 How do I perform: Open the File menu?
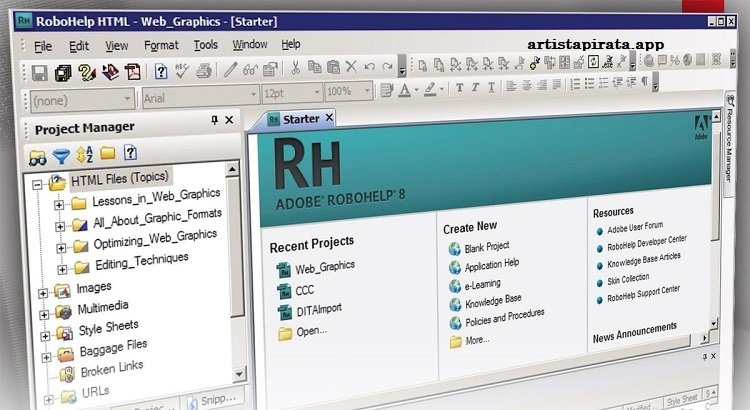(x=43, y=46)
